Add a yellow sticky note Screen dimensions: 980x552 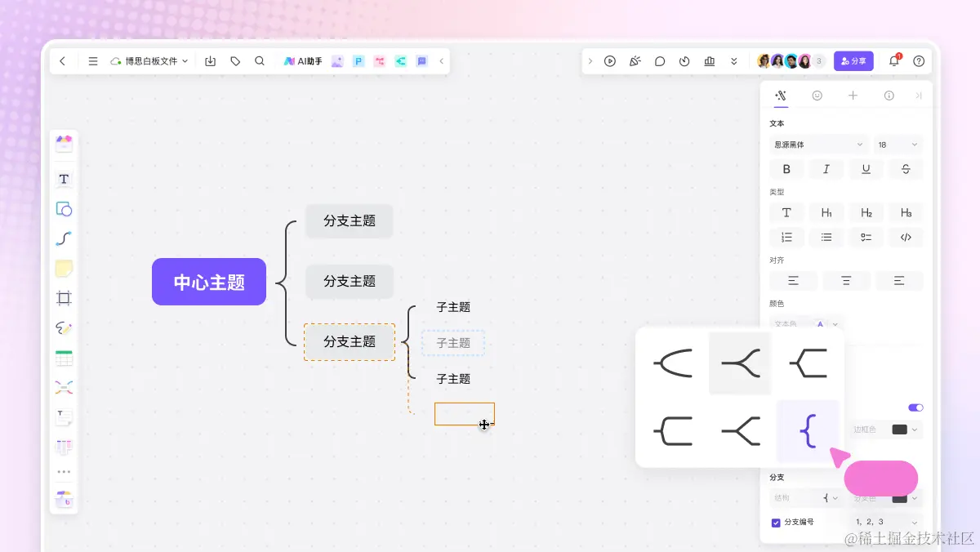[x=64, y=268]
